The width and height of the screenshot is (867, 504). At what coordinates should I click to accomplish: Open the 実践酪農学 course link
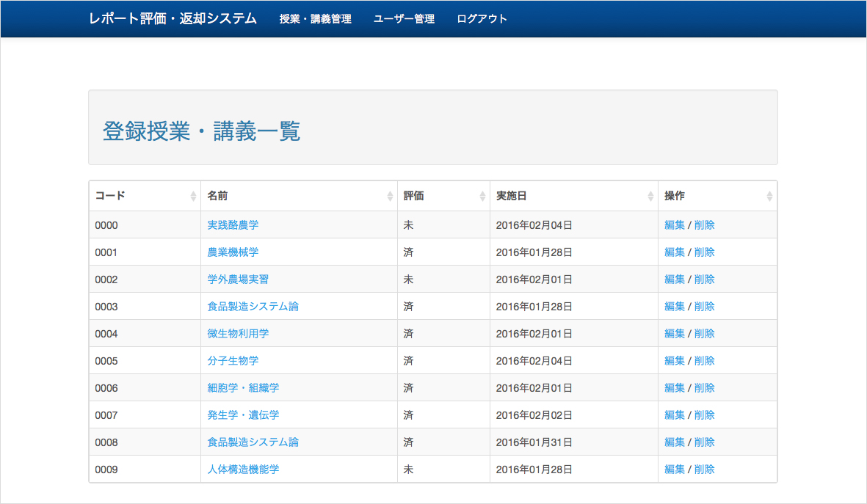(x=233, y=225)
